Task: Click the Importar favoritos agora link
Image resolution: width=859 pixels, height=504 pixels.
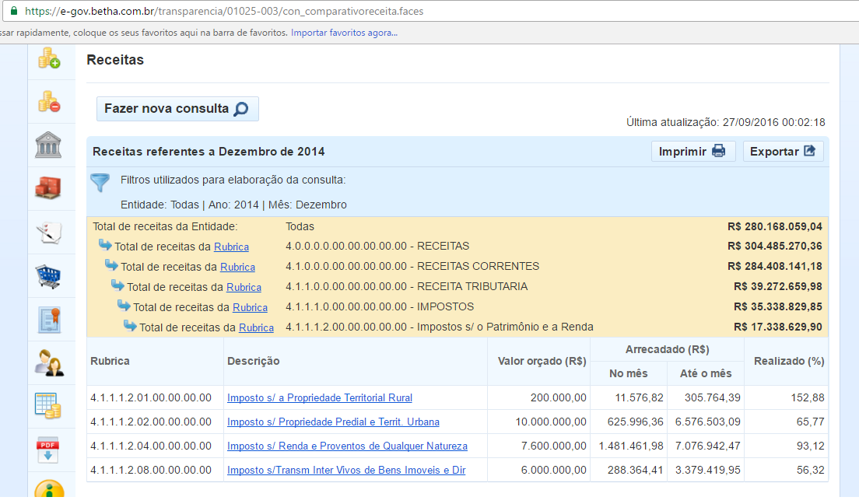Action: [x=344, y=33]
